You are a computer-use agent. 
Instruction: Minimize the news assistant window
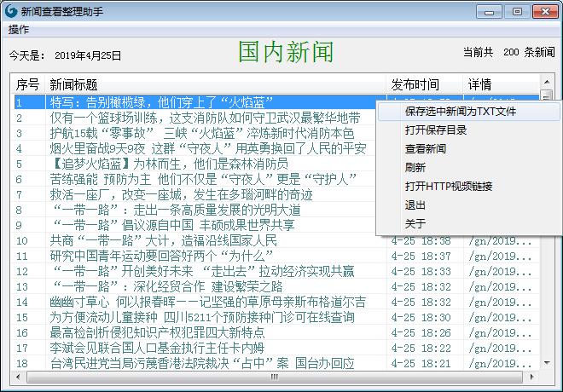click(490, 12)
